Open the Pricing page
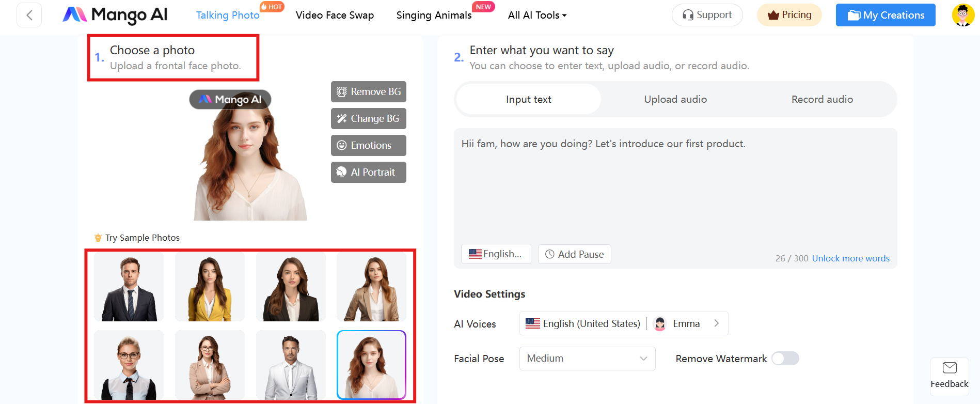980x404 pixels. pyautogui.click(x=789, y=15)
